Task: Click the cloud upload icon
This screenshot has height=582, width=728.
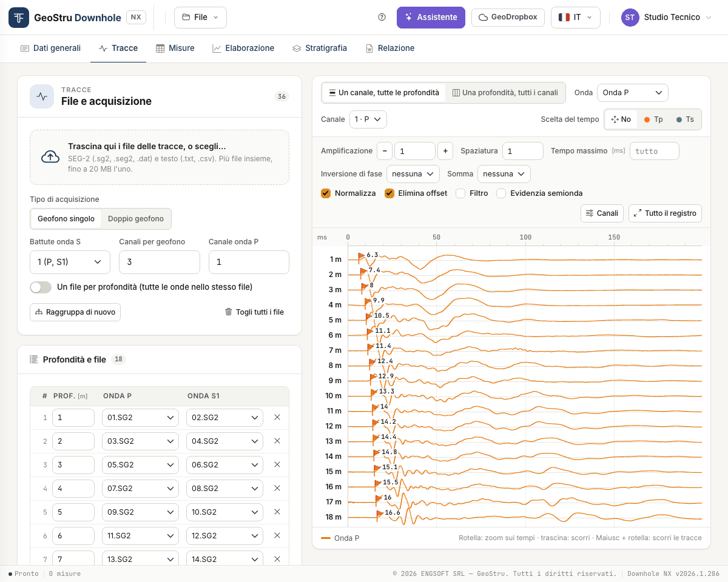Action: (x=50, y=157)
